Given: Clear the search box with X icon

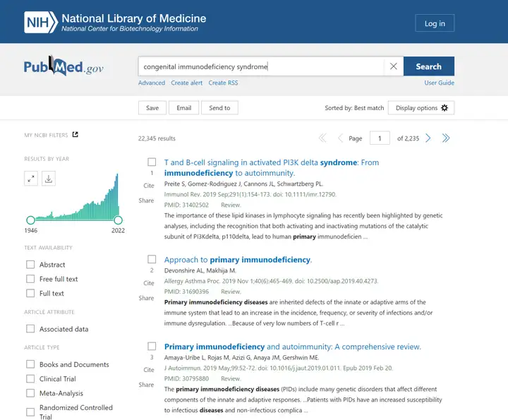Looking at the screenshot, I should 393,66.
